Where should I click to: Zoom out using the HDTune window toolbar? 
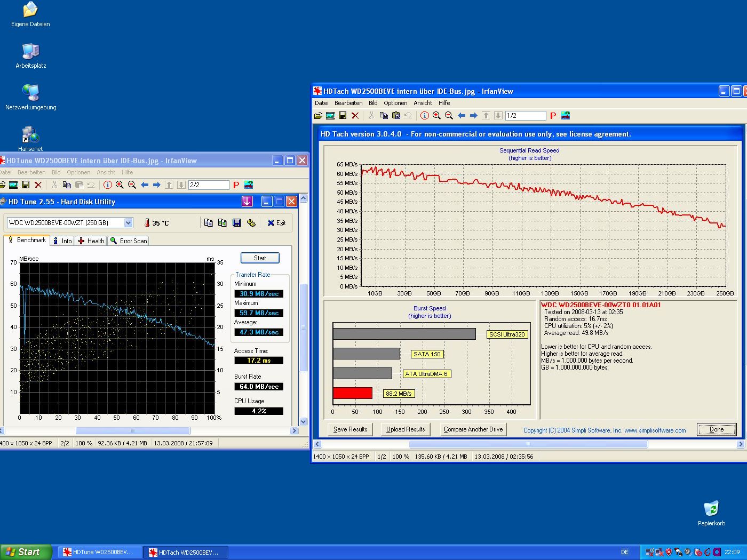point(132,185)
